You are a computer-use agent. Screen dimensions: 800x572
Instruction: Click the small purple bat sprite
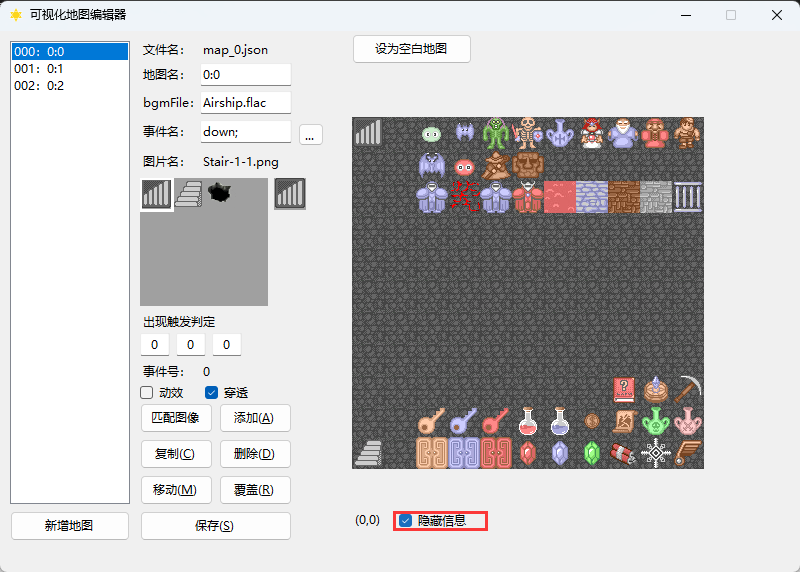tap(464, 133)
